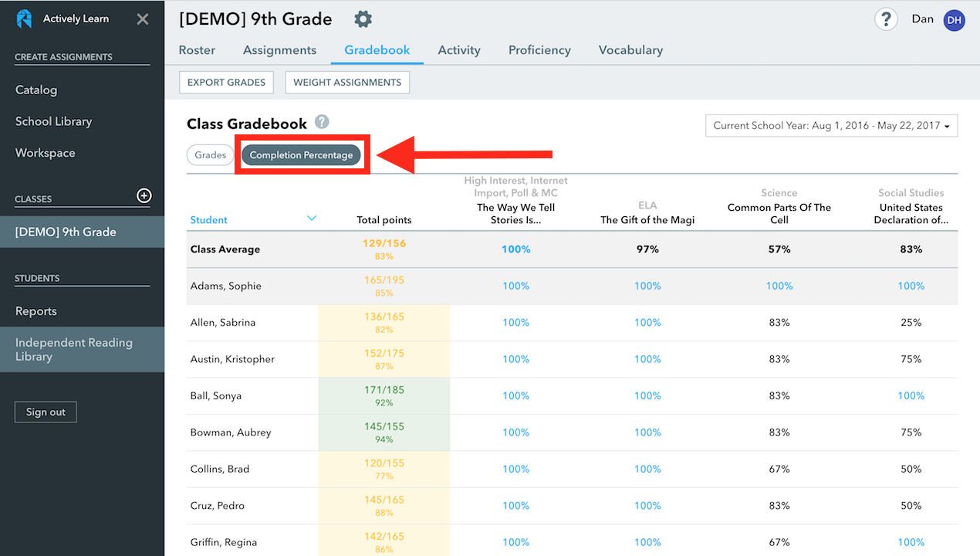The image size is (980, 556).
Task: Open Catalog in sidebar
Action: pyautogui.click(x=36, y=90)
